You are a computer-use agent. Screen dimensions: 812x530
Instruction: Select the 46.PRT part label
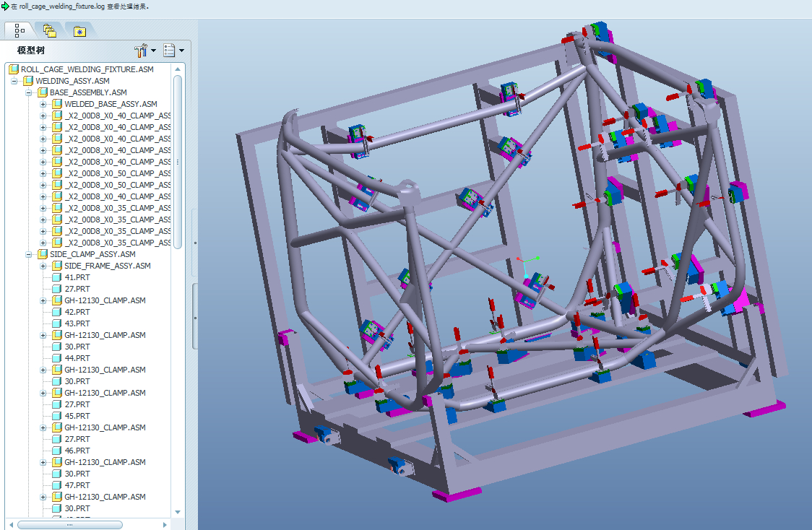click(x=77, y=451)
